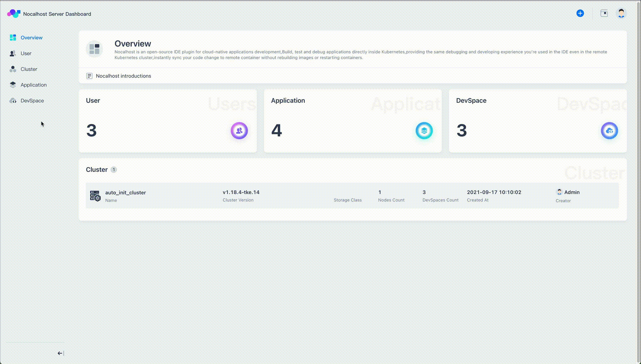The image size is (641, 364).
Task: Select Overview in the sidebar menu
Action: (31, 38)
